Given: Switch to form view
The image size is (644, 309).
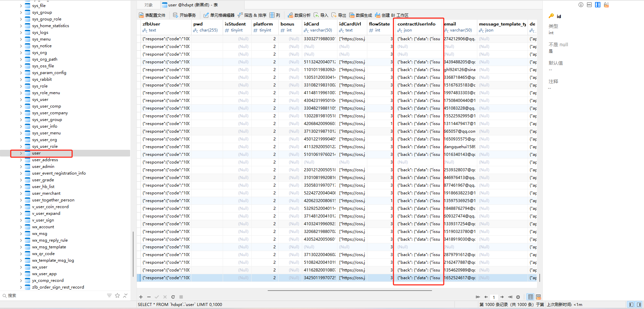Looking at the screenshot, I should [538, 297].
